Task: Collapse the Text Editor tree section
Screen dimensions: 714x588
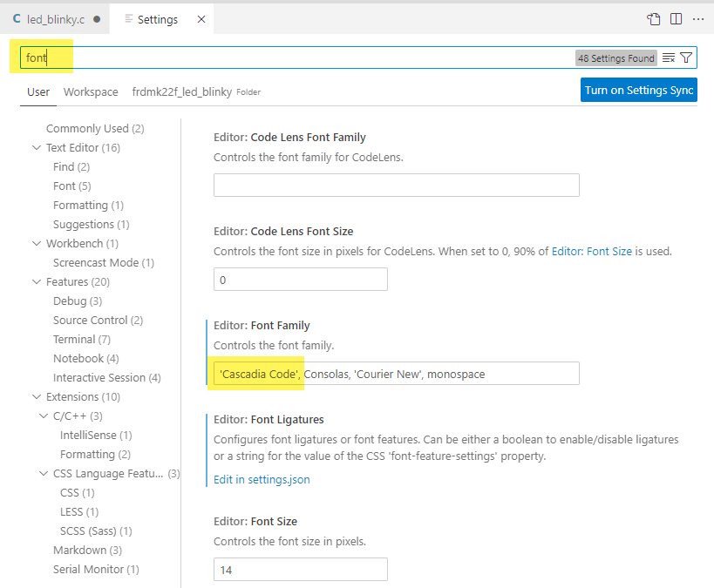Action: (37, 148)
